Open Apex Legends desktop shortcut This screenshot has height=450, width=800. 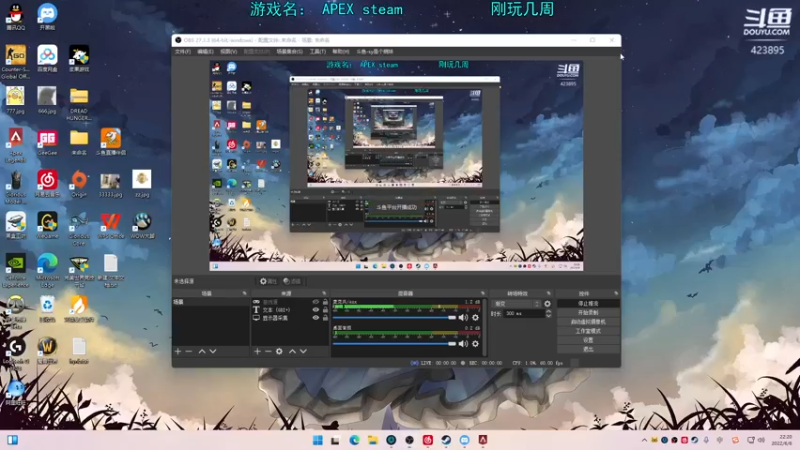pos(16,145)
